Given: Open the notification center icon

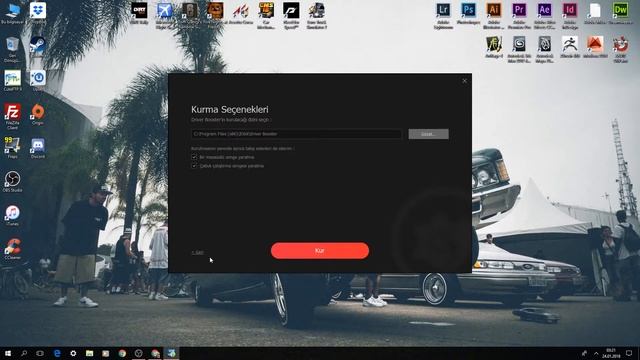Looking at the screenshot, I should 629,353.
